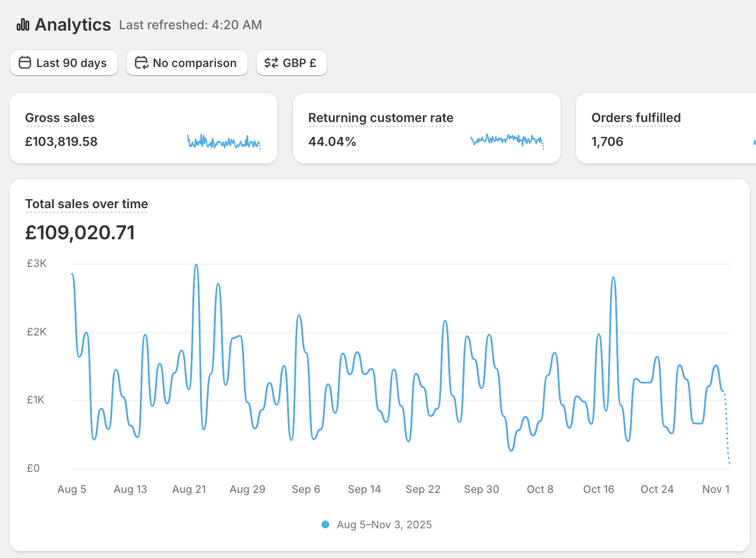Open the Orders fulfilled card
This screenshot has height=558, width=756.
tap(666, 128)
